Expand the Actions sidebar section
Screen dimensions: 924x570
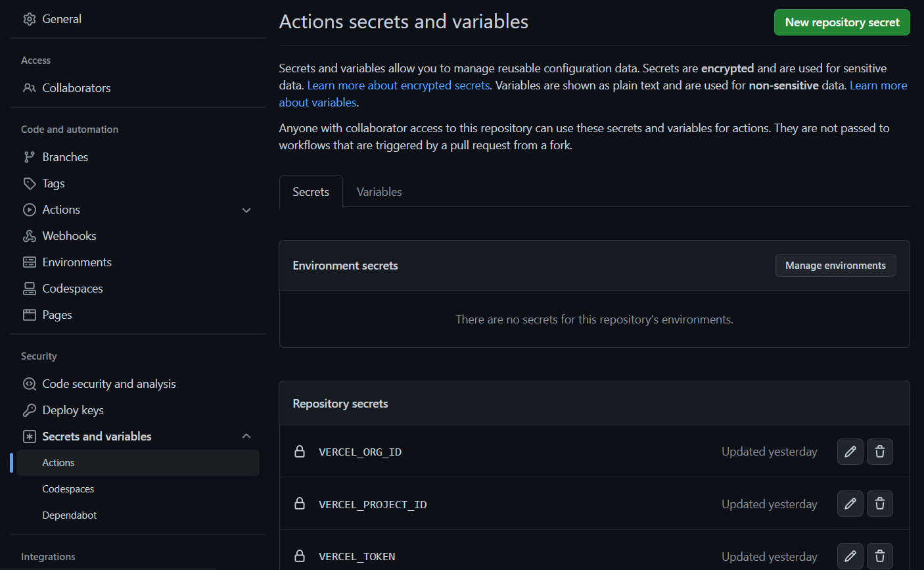[246, 210]
